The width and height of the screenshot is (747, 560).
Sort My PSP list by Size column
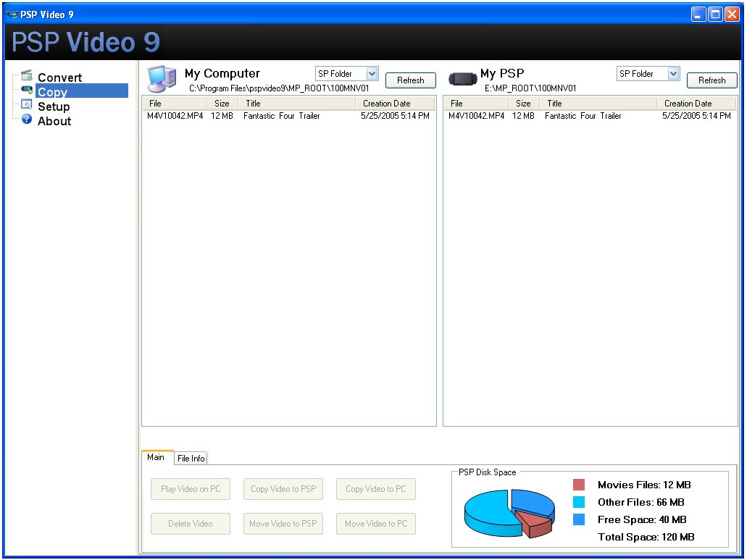(524, 104)
